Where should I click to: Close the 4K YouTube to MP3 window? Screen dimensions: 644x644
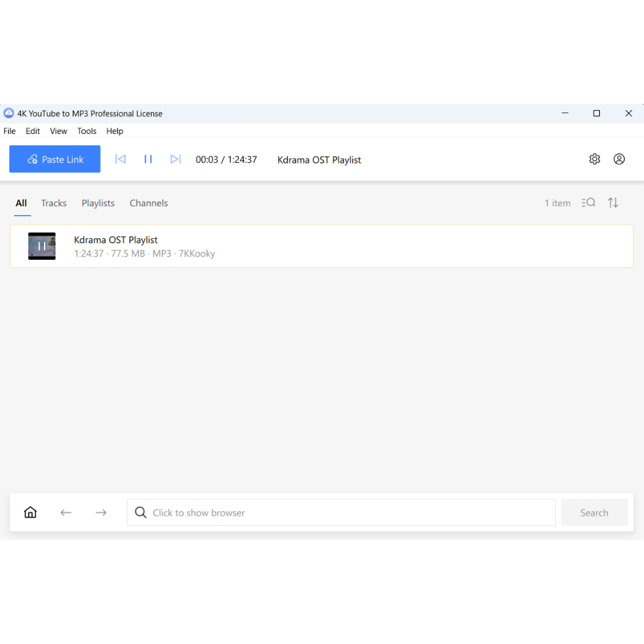[628, 113]
